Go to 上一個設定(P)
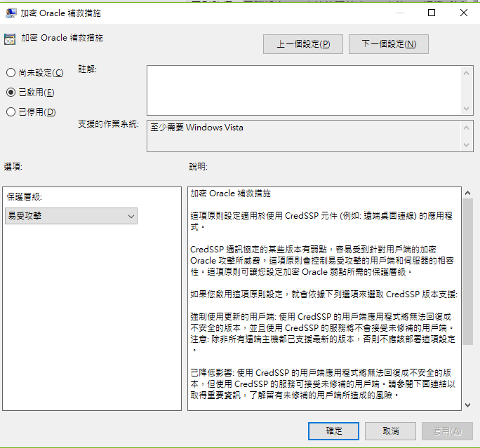The height and width of the screenshot is (448, 480). [x=303, y=44]
